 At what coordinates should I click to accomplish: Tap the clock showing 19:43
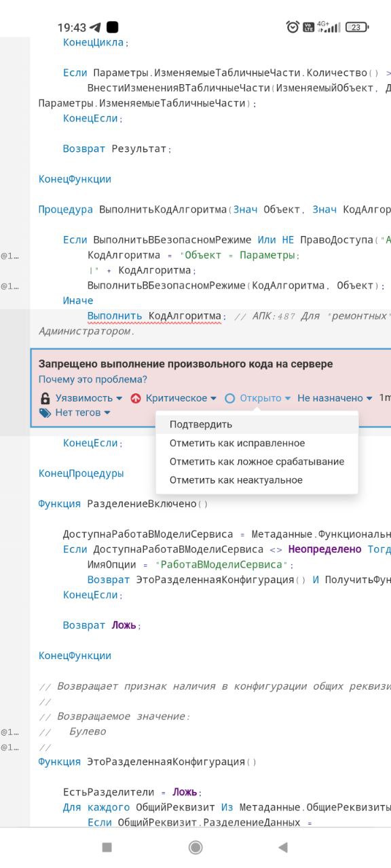(x=72, y=28)
